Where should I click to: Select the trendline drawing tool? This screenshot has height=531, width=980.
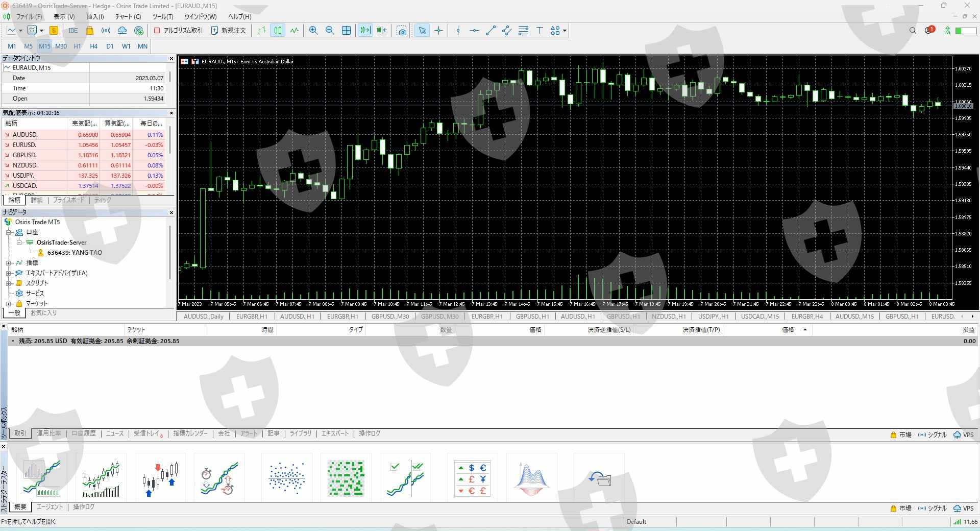491,31
